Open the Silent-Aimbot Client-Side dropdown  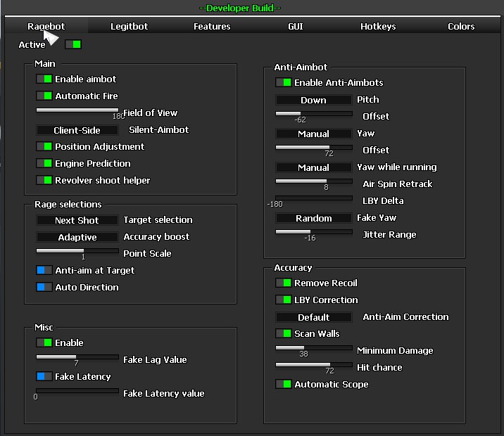pos(77,130)
